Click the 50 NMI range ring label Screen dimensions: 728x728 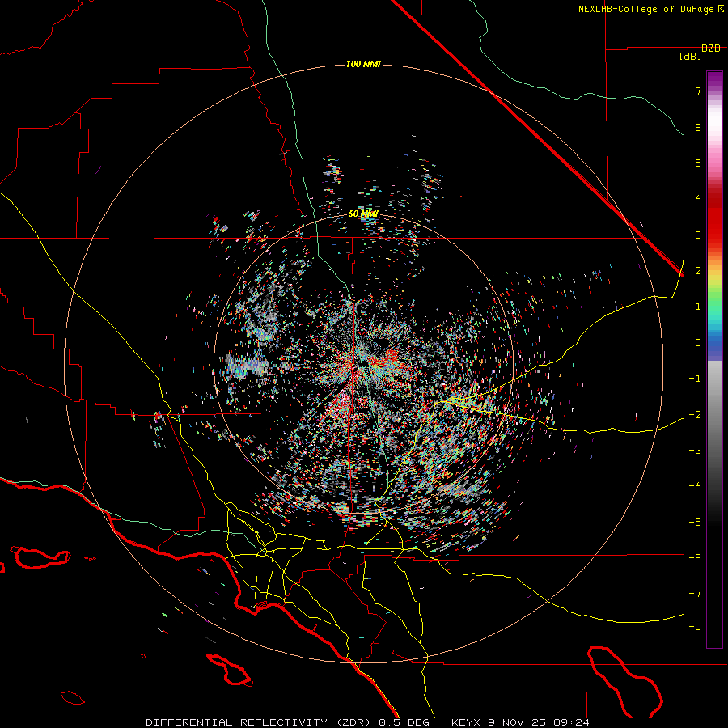click(x=363, y=214)
